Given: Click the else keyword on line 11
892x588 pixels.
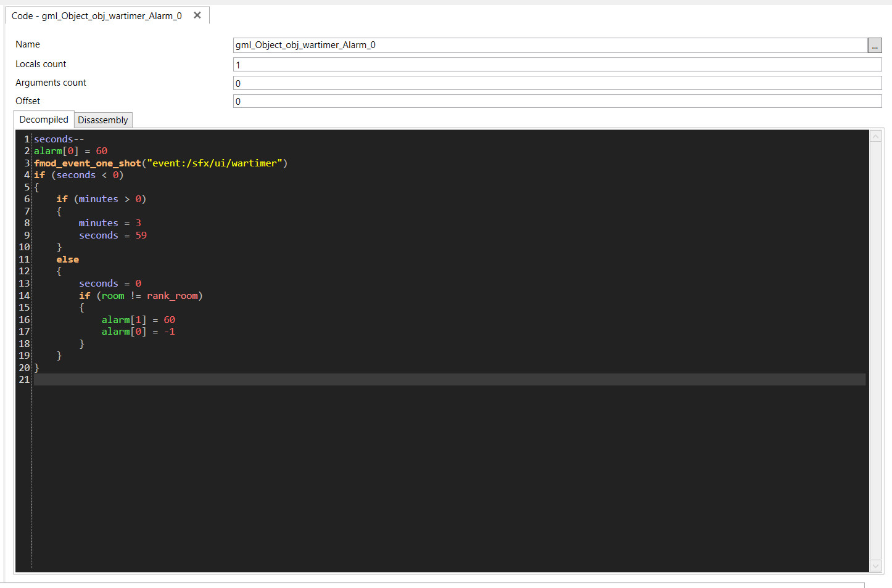Looking at the screenshot, I should [68, 259].
